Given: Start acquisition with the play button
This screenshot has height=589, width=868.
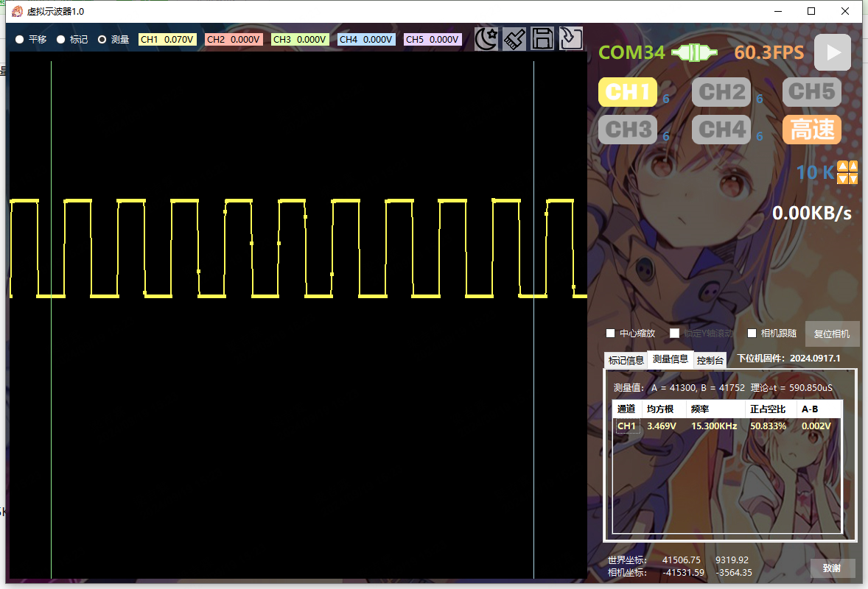Looking at the screenshot, I should pos(833,52).
